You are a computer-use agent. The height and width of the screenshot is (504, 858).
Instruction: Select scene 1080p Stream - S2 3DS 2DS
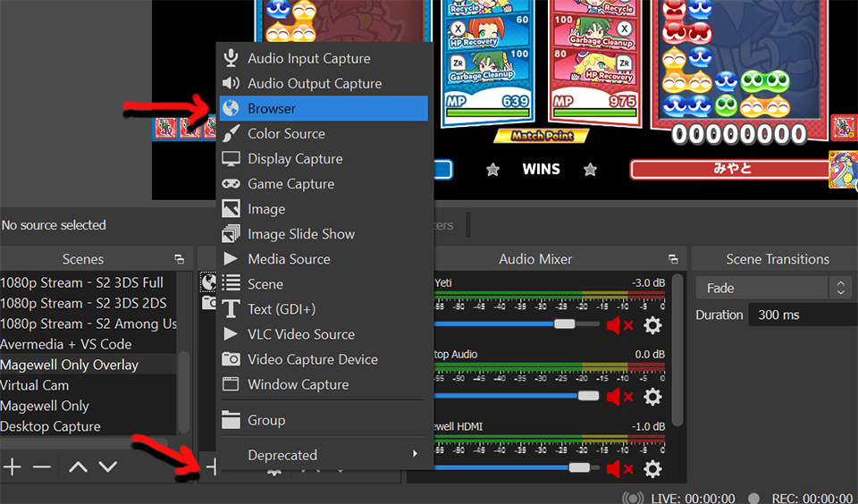tap(88, 303)
